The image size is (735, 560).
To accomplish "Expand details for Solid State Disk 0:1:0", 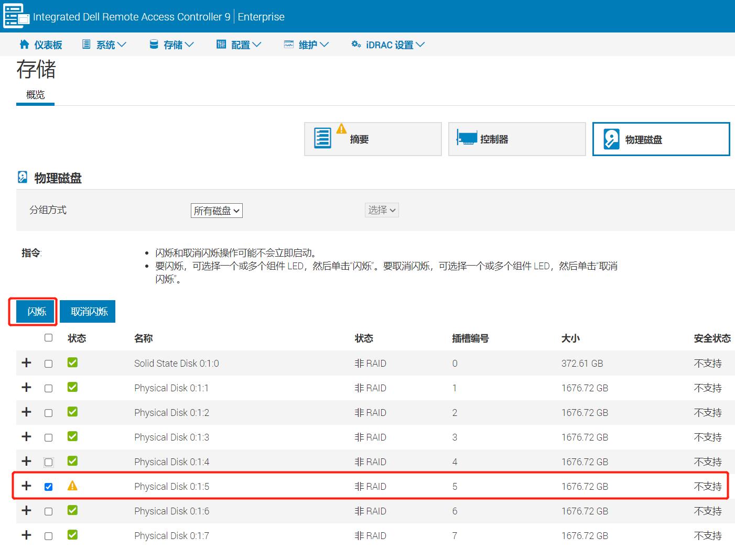I will 26,363.
